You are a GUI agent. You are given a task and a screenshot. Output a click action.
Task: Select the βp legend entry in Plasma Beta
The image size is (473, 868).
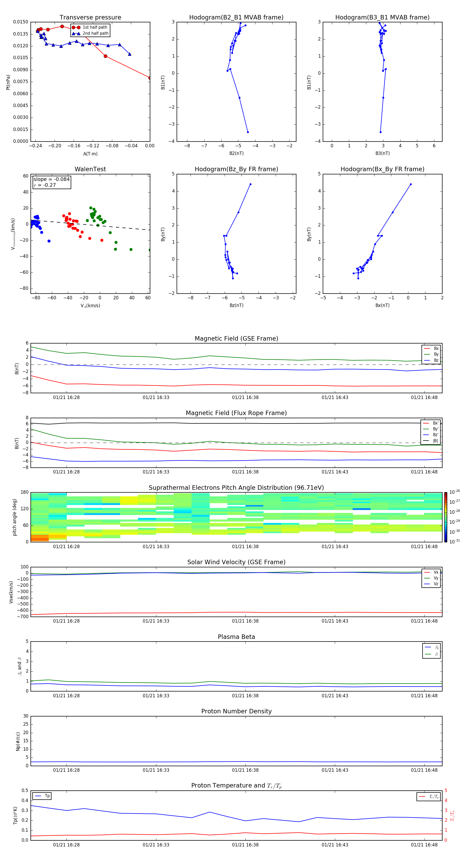pyautogui.click(x=431, y=647)
